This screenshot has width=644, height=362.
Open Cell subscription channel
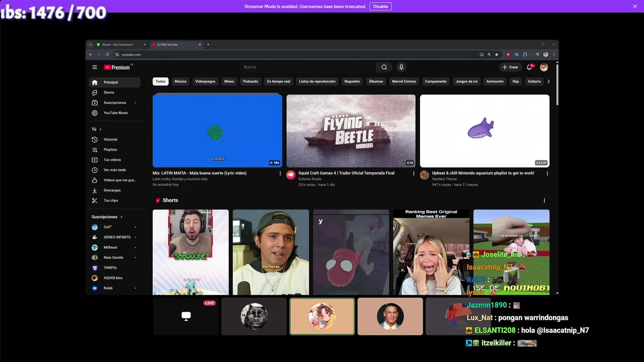tap(115, 227)
